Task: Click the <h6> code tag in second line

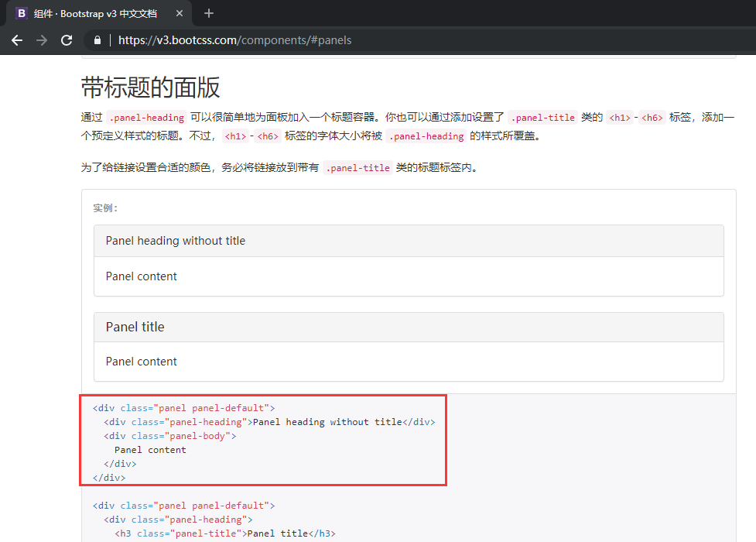Action: [268, 136]
